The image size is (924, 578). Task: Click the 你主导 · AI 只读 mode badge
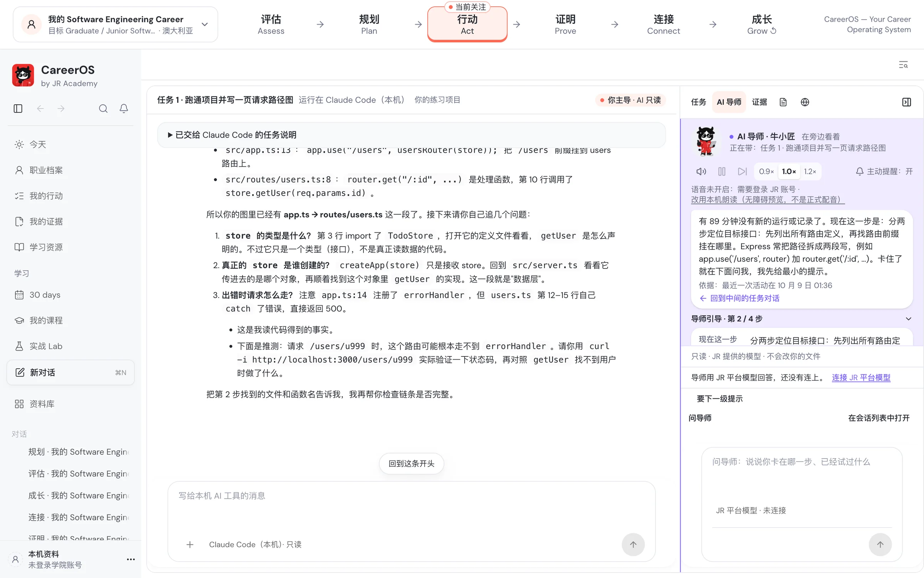click(x=630, y=100)
